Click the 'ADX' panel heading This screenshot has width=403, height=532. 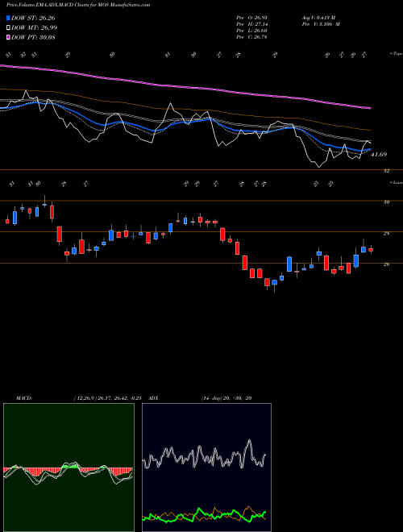click(154, 398)
